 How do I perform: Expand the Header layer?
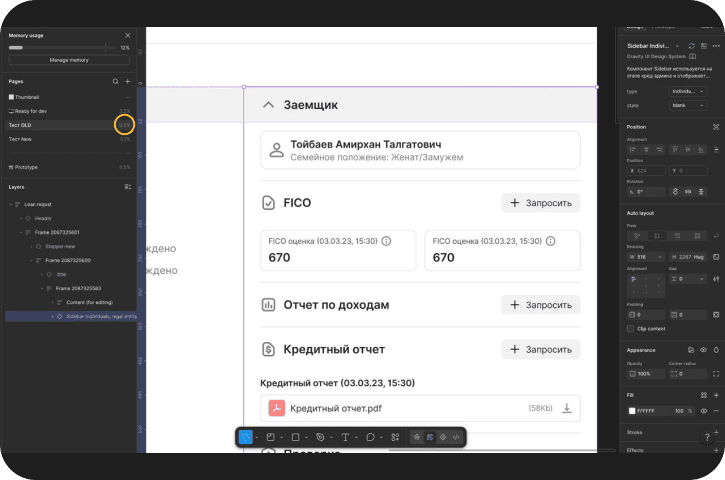pos(21,218)
